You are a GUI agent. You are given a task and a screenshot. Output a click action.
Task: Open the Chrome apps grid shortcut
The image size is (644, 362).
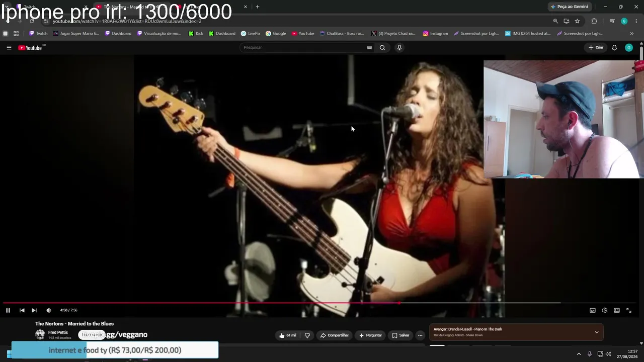pyautogui.click(x=16, y=34)
